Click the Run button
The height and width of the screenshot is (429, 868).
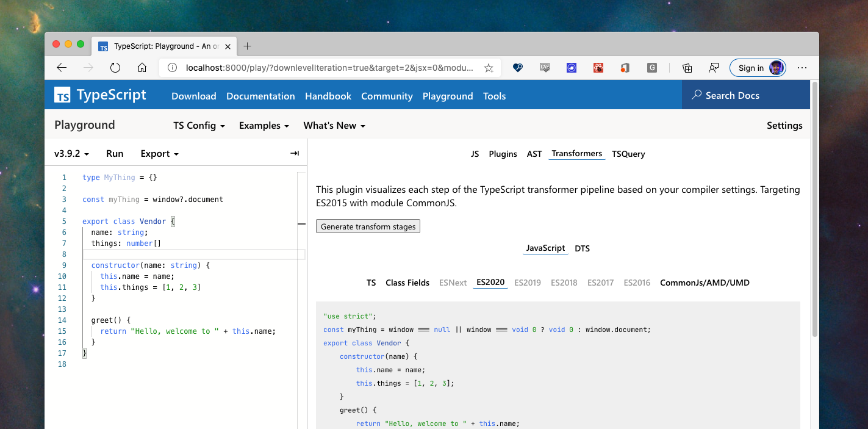115,154
